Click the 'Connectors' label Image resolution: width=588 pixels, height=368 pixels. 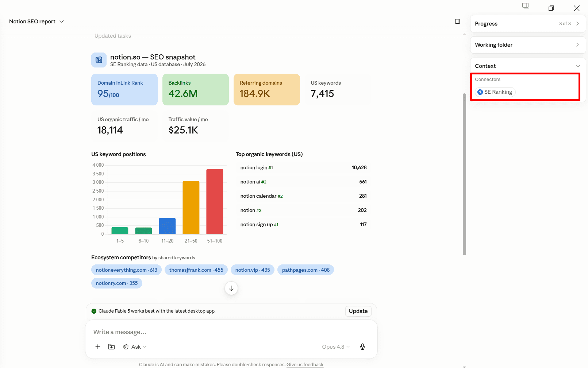pos(487,80)
